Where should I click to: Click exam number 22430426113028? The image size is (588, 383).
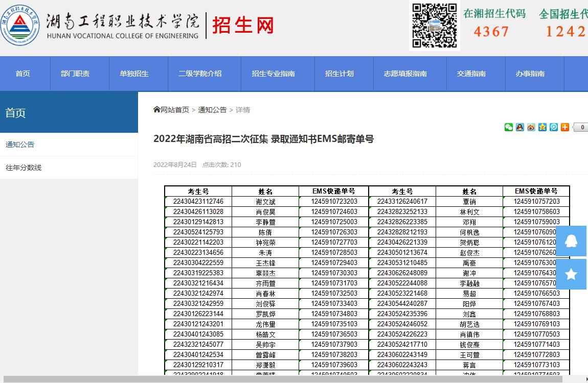(198, 211)
